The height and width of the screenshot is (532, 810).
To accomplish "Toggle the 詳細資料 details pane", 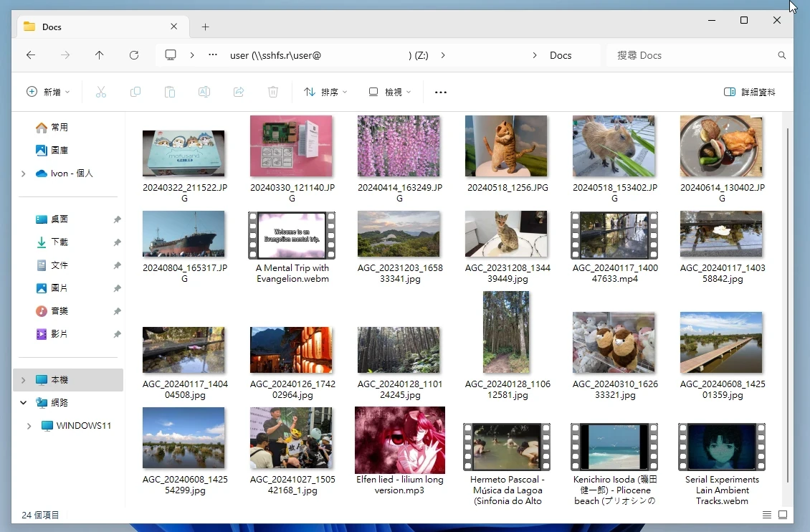I will point(749,92).
